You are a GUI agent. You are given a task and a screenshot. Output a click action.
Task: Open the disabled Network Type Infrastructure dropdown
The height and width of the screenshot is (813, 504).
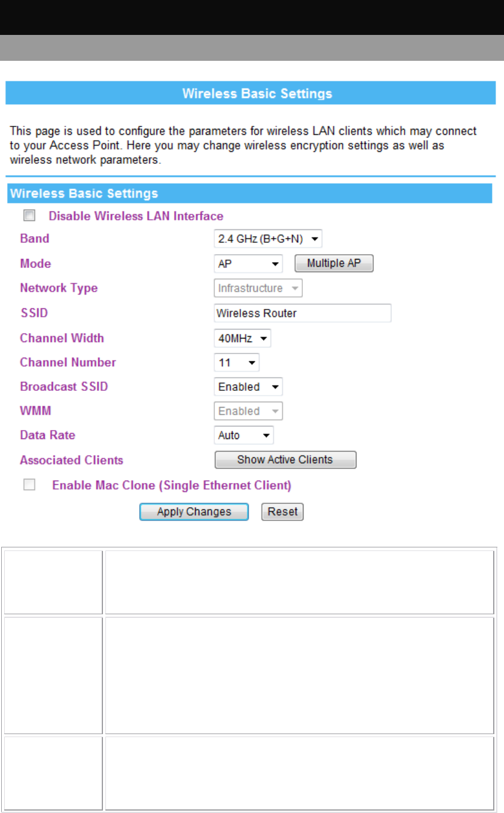(258, 288)
